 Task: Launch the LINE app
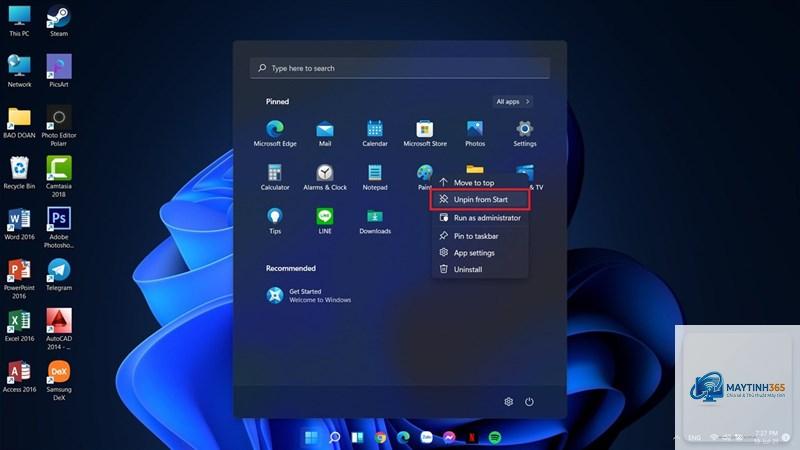324,221
